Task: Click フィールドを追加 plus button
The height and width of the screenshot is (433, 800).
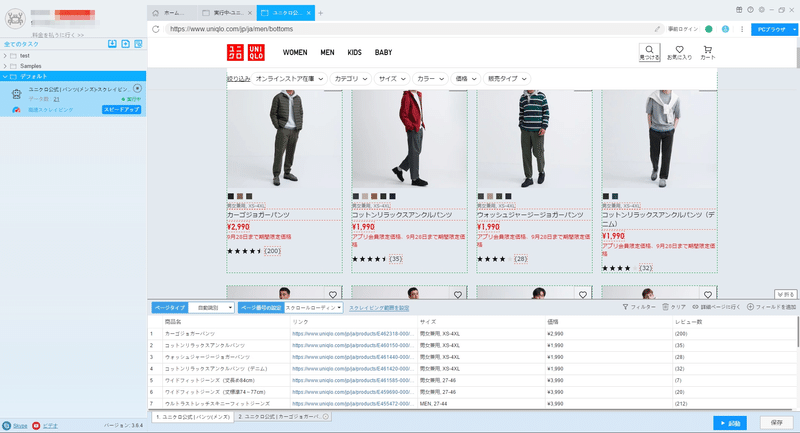Action: pos(771,307)
